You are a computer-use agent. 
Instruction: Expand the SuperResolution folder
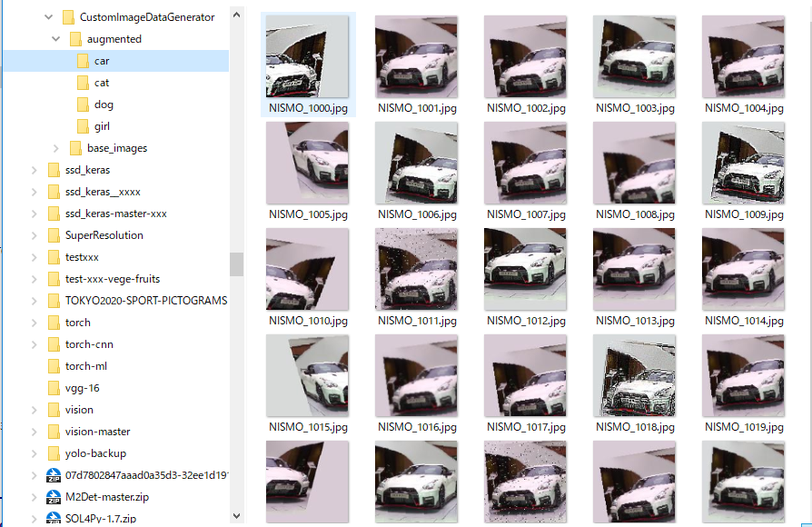click(x=35, y=235)
